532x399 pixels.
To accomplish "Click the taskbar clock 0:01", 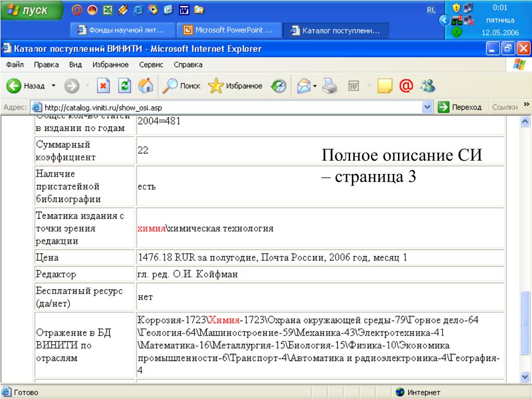I will (500, 7).
